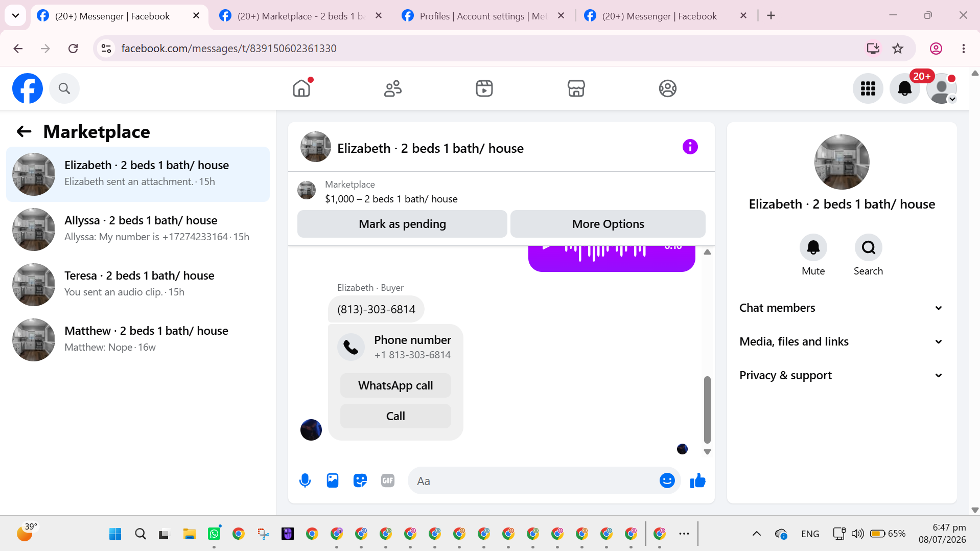Expand Chat members section
980x551 pixels.
click(842, 308)
